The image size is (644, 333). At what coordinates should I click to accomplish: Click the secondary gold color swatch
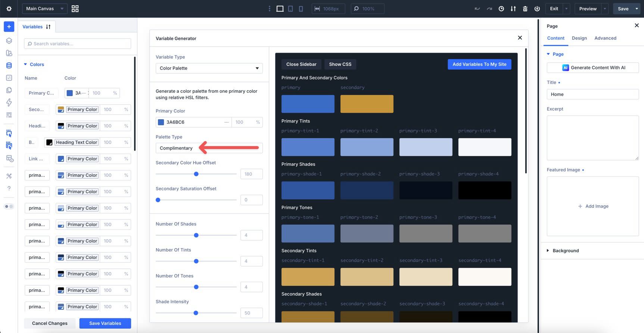click(367, 104)
